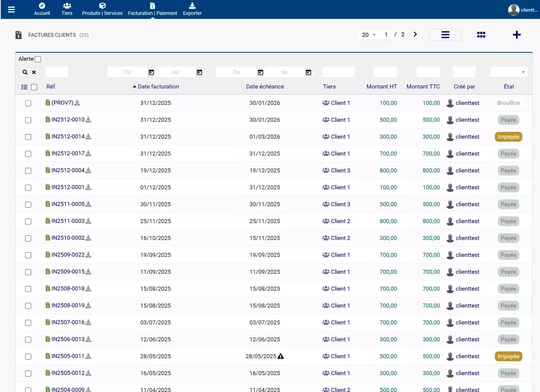Clear filters with the X icon
540x392 pixels.
coord(34,72)
